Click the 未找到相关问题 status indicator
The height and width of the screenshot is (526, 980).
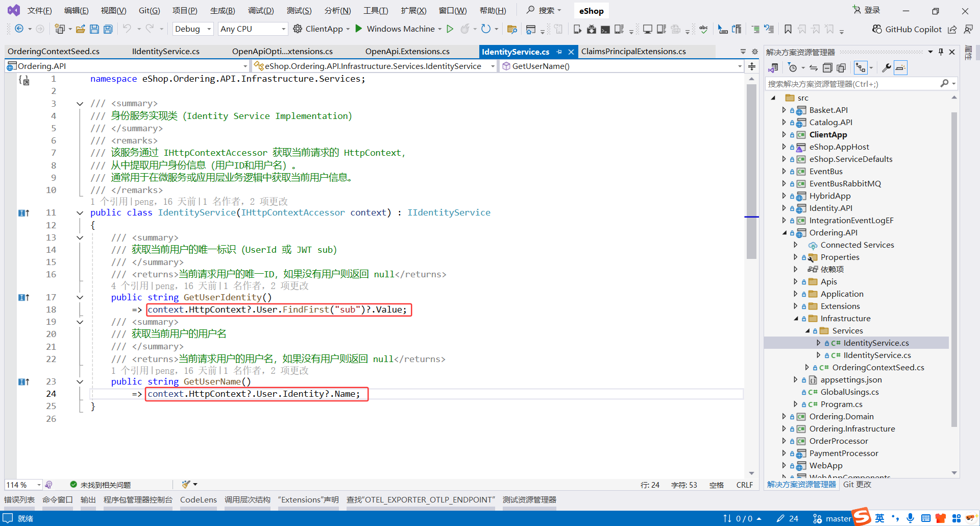(101, 485)
